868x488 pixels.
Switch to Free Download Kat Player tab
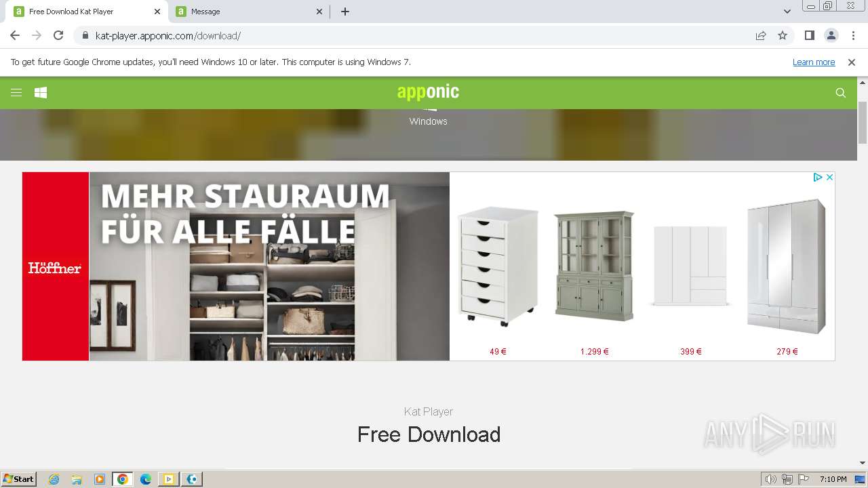point(87,12)
